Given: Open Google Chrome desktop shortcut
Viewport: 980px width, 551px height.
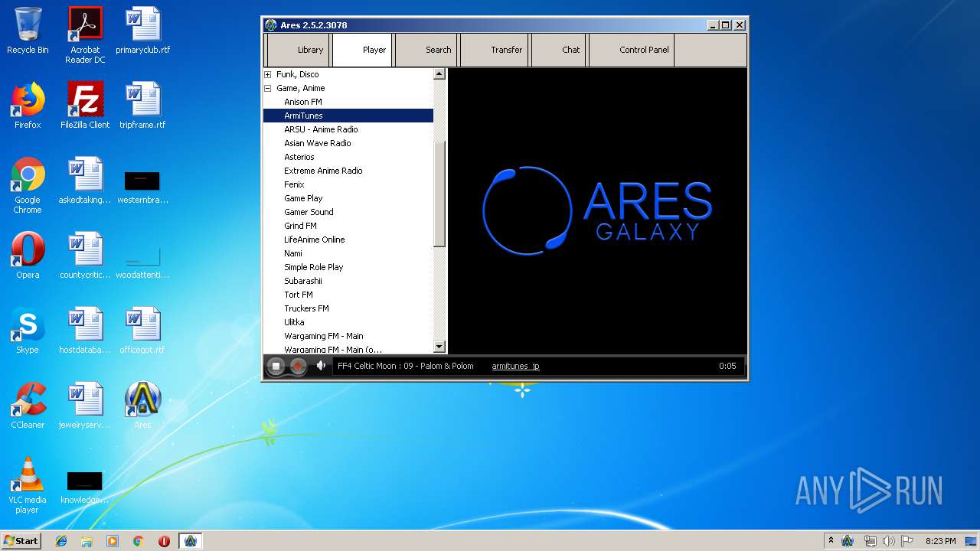Looking at the screenshot, I should pyautogui.click(x=28, y=185).
